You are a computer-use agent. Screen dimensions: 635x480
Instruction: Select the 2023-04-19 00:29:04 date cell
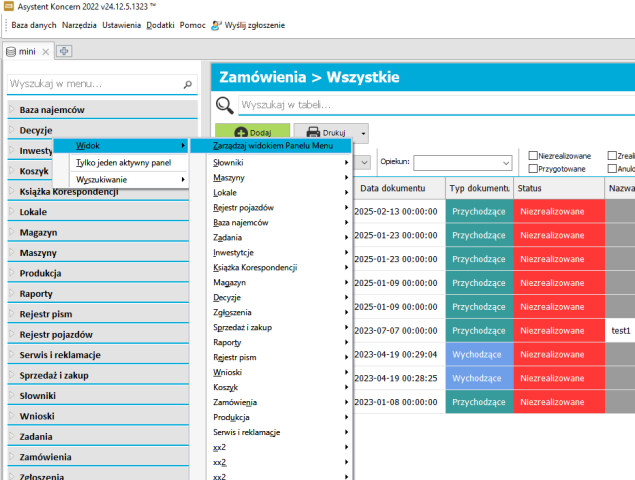click(399, 354)
